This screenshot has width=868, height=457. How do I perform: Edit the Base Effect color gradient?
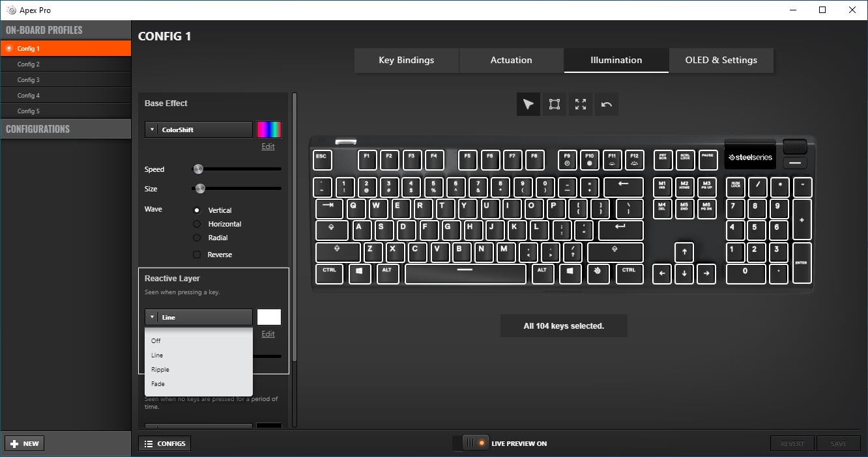[x=268, y=146]
